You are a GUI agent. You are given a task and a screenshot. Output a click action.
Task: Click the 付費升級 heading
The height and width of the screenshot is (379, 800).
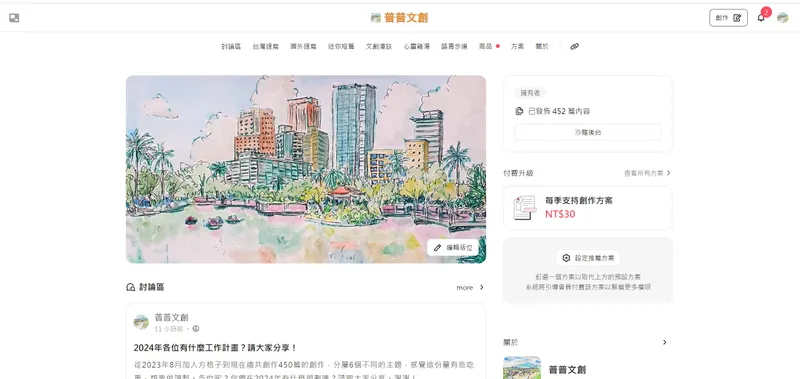(518, 173)
